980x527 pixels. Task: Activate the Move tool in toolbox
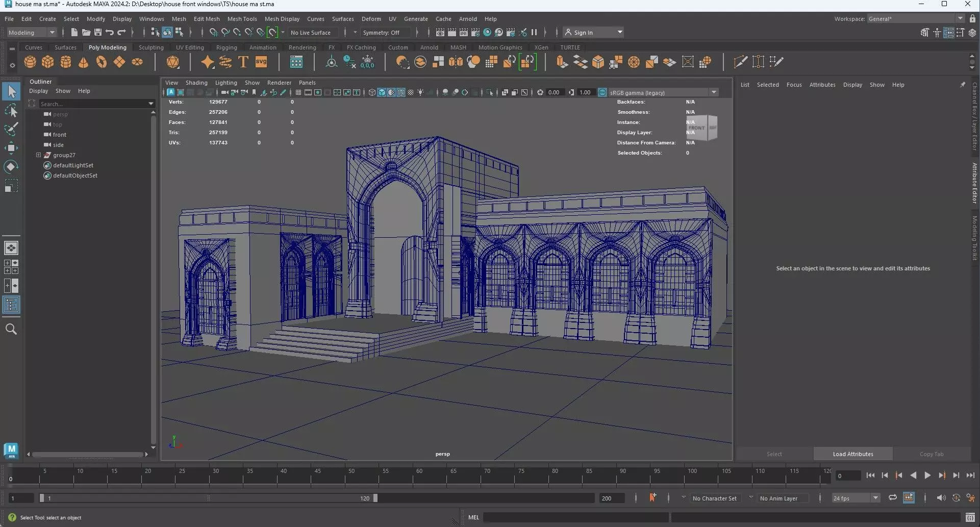point(11,148)
